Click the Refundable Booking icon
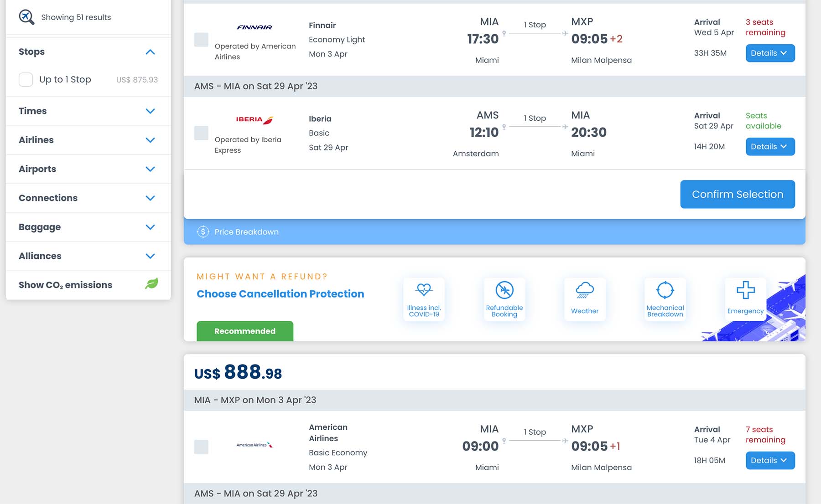Screen dimensions: 821x504 (x=504, y=290)
